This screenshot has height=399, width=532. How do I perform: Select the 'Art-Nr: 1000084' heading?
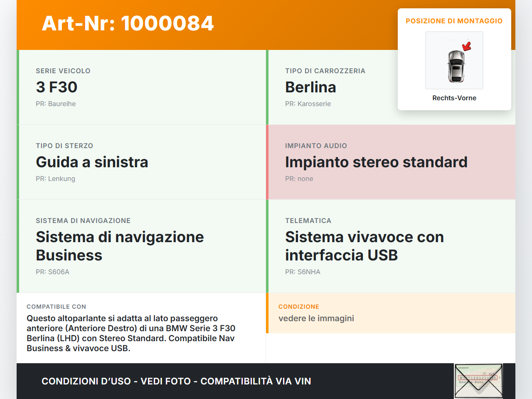coord(128,23)
